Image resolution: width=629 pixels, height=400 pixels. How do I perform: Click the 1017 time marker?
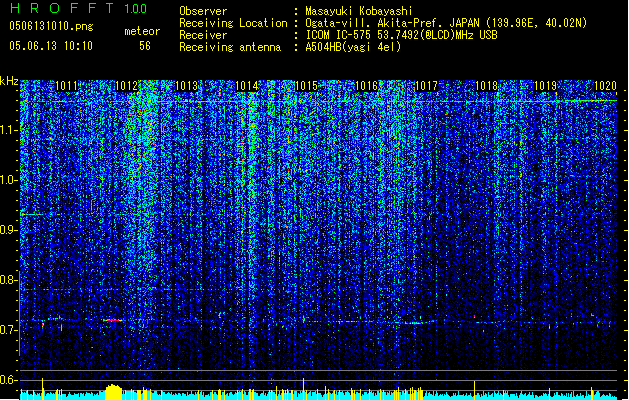click(x=426, y=86)
